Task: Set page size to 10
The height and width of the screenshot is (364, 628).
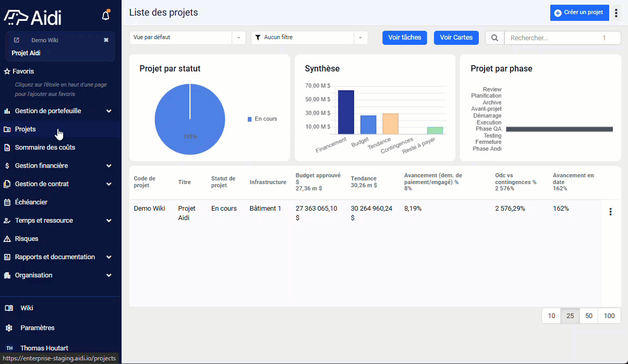Action: tap(551, 316)
